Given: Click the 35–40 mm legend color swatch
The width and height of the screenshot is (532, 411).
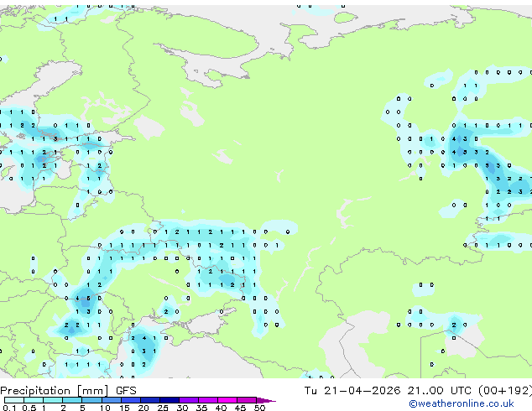Looking at the screenshot, I should pos(207,400).
